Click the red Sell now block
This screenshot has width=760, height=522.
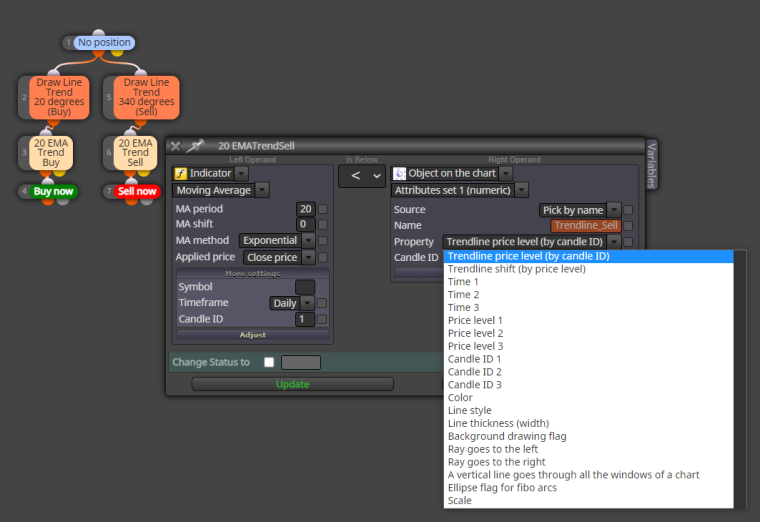pyautogui.click(x=137, y=191)
